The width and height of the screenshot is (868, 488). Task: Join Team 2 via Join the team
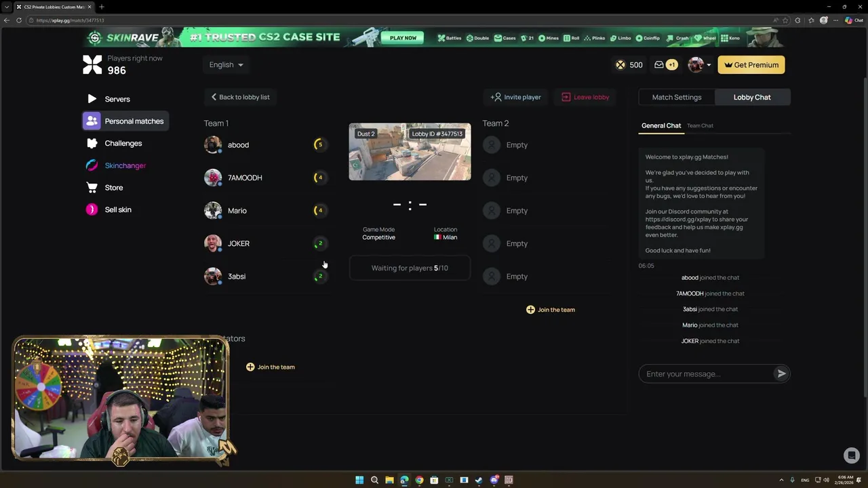pos(551,310)
